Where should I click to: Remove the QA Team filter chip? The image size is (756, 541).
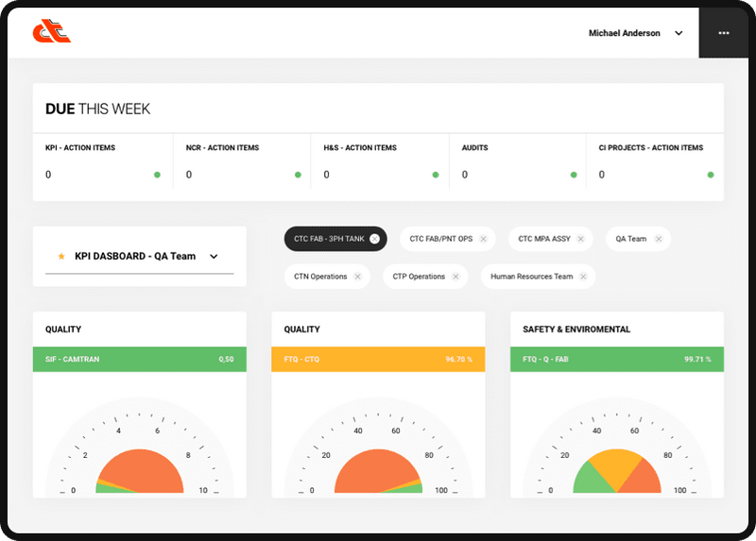coord(659,239)
